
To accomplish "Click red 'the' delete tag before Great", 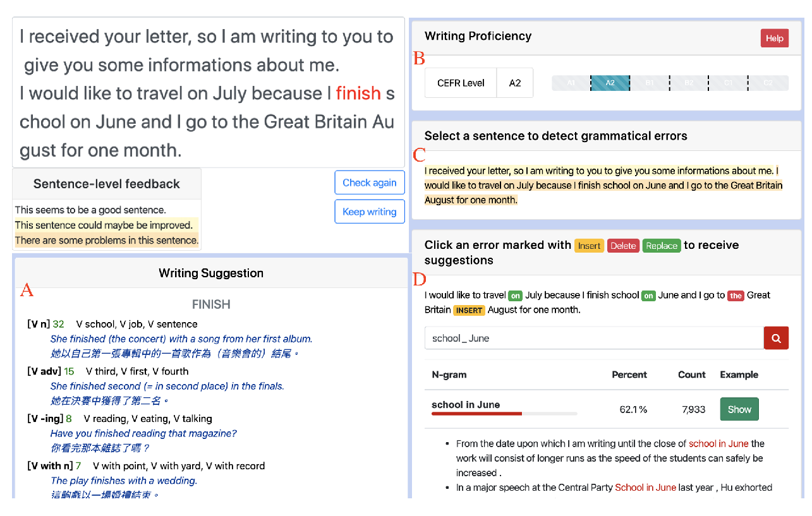I will [x=736, y=296].
